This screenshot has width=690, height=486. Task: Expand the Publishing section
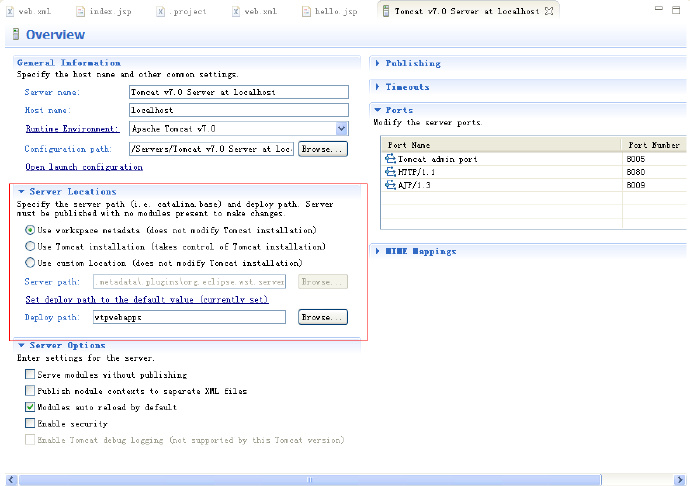pos(378,63)
